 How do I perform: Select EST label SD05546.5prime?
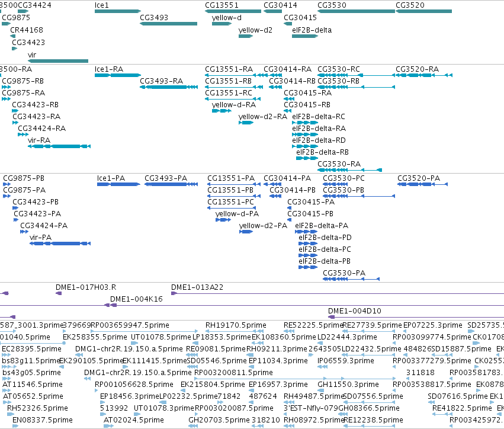[x=217, y=361]
